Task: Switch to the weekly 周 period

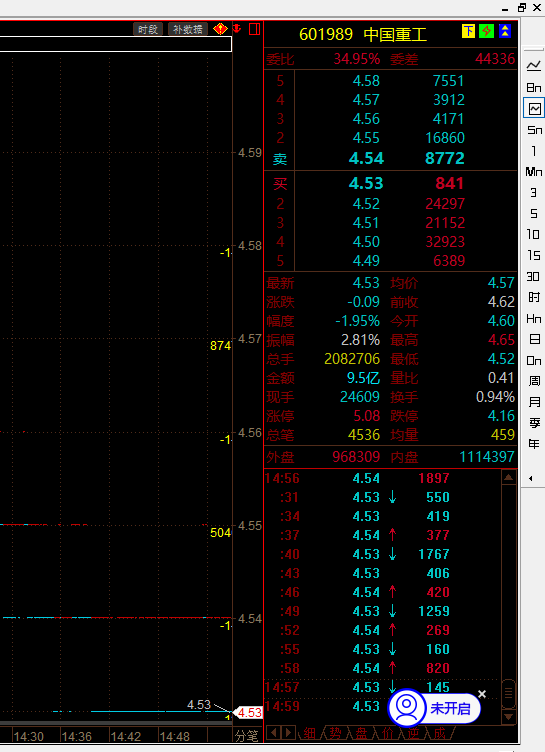Action: tap(534, 381)
